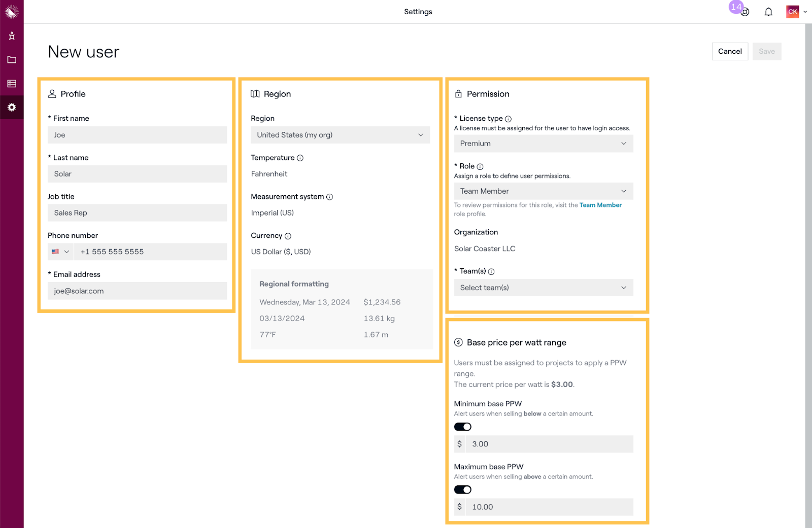Open the help icon showing 14 badge

[745, 12]
